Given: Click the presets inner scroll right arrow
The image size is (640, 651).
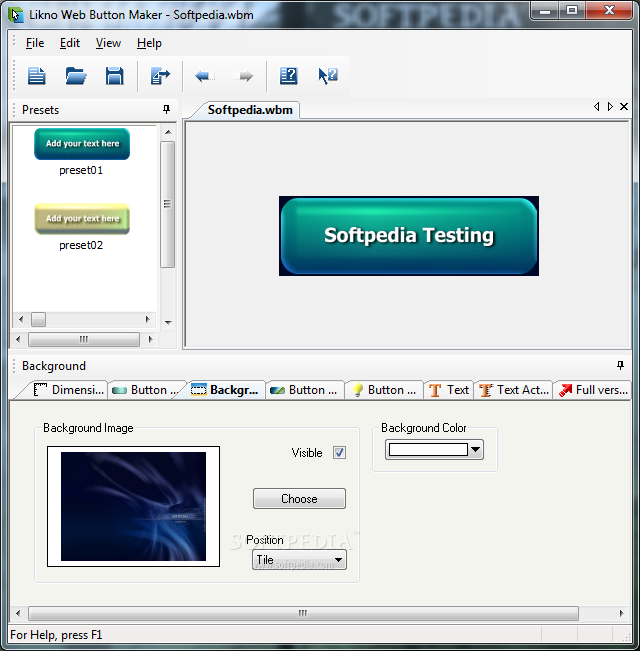Looking at the screenshot, I should (147, 319).
